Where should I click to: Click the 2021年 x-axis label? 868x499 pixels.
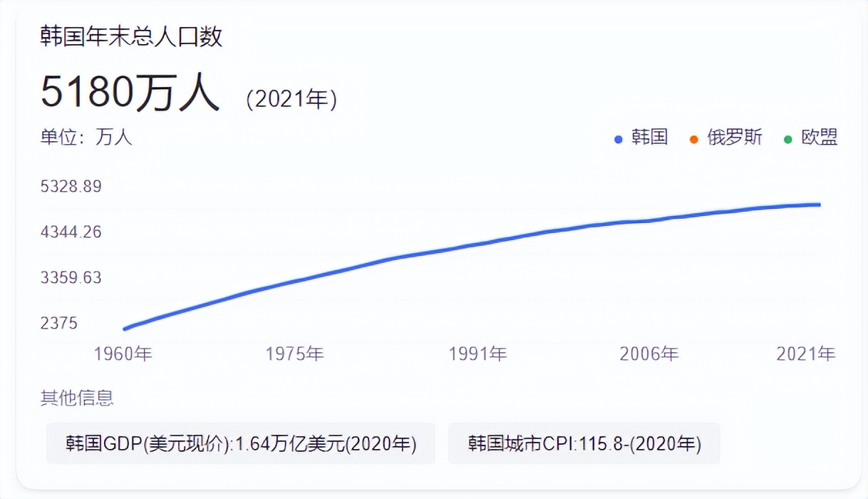(806, 354)
